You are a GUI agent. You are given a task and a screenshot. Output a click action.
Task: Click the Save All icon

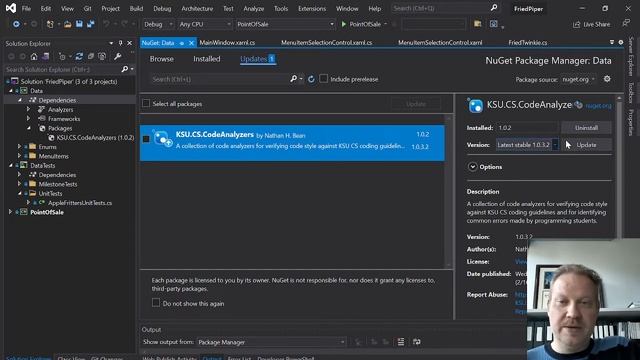(x=91, y=24)
